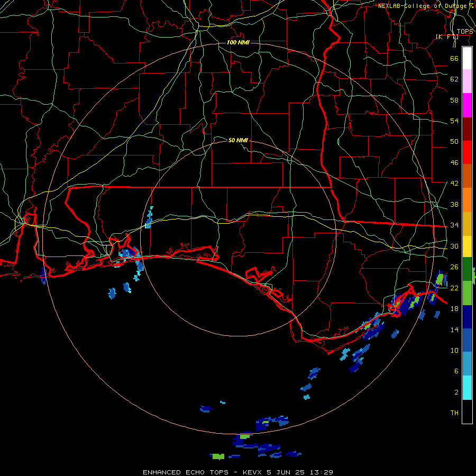This screenshot has height=476, width=476.
Task: Choose the light green legend band
Action: coord(467,293)
